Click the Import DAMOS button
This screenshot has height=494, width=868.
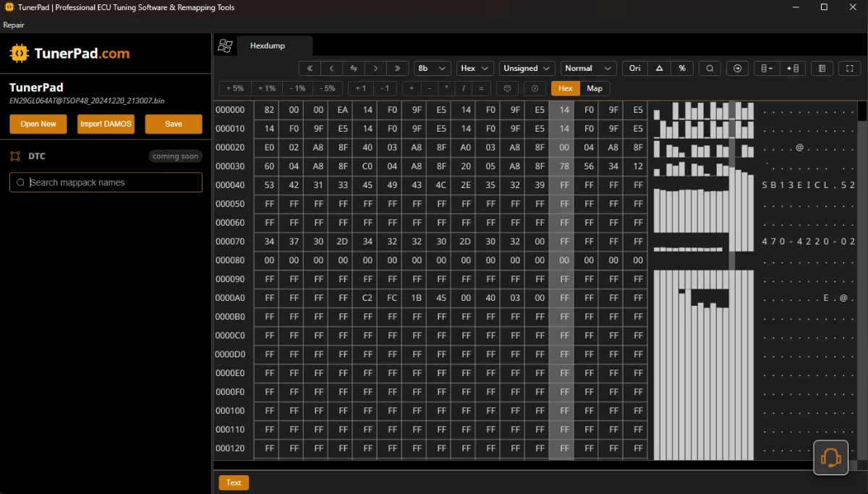point(106,124)
